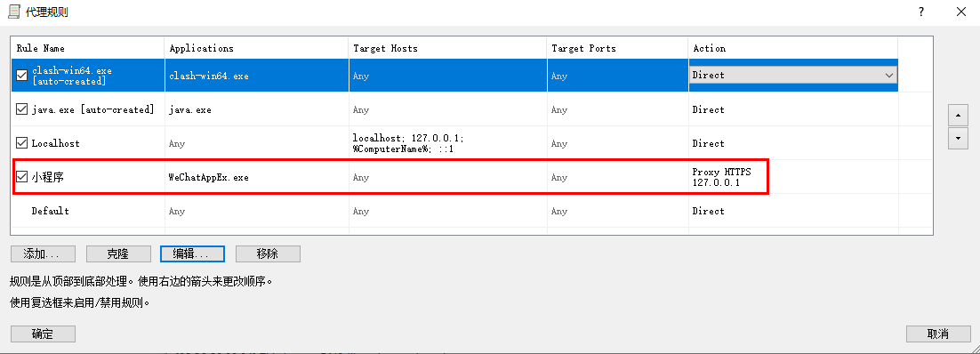980x354 pixels.
Task: Toggle the 小程序 rule checkbox
Action: pos(22,177)
